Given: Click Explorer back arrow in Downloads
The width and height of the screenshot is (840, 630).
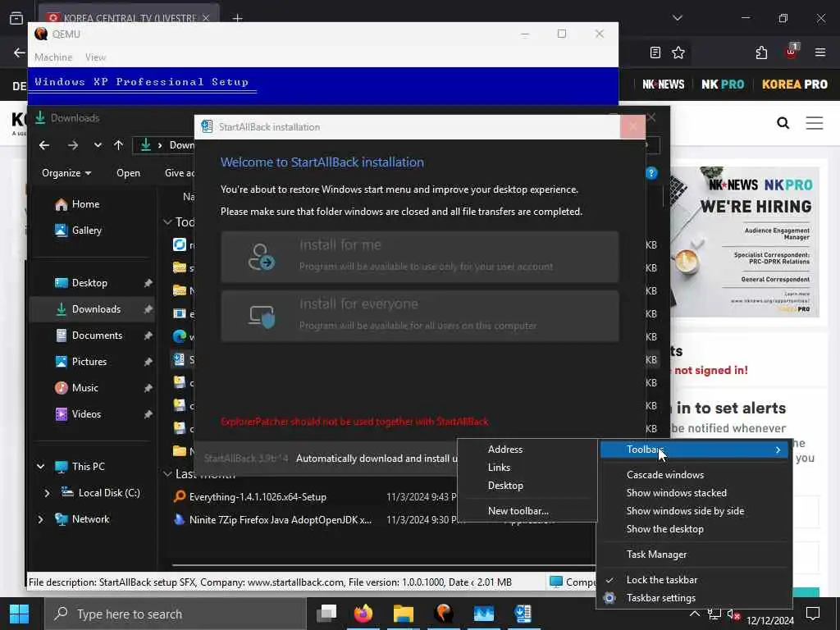Looking at the screenshot, I should [x=44, y=145].
